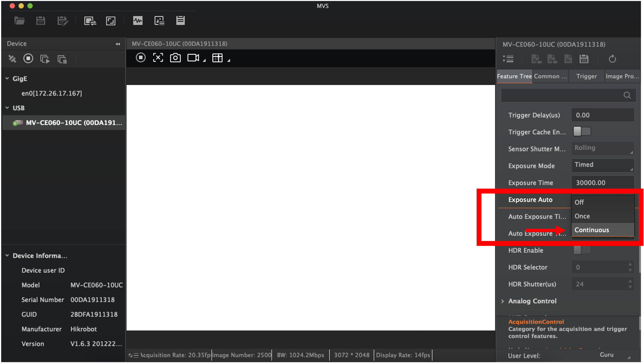Toggle the HDR Enable switch
Viewport: 644px width, 363px height.
(x=582, y=250)
